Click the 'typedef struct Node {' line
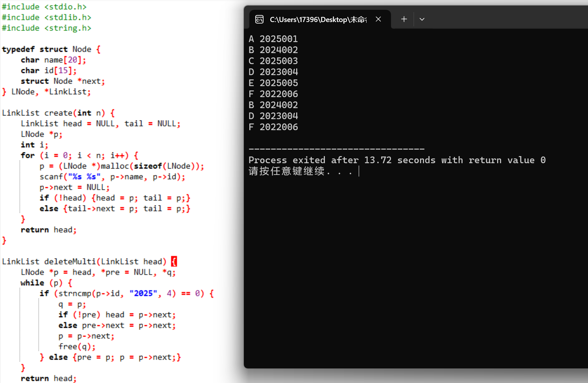 (51, 49)
